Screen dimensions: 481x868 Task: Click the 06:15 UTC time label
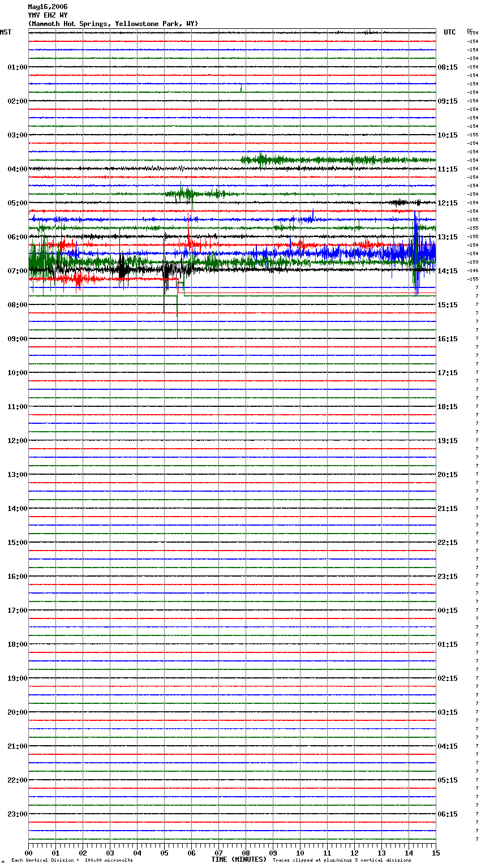coord(448,814)
